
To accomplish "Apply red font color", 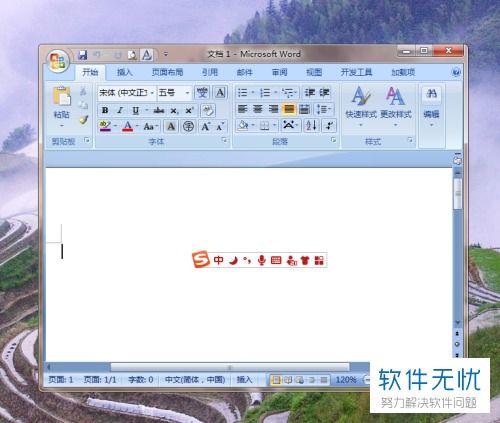I will pos(127,126).
